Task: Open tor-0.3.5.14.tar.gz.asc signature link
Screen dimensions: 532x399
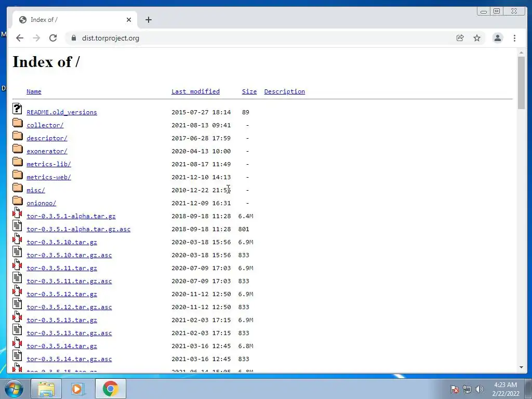Action: tap(69, 359)
